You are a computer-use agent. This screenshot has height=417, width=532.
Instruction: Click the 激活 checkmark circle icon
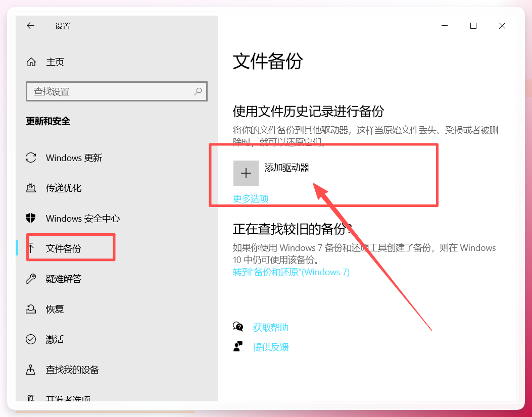(x=31, y=339)
